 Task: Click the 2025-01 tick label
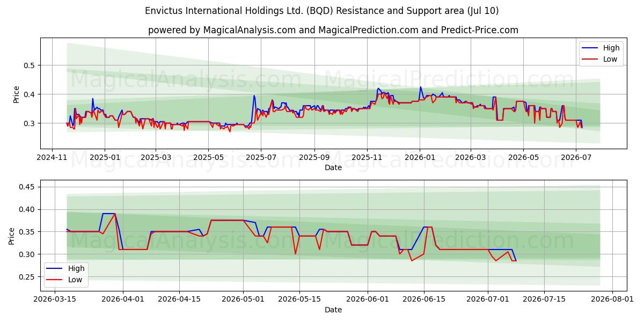click(x=104, y=158)
